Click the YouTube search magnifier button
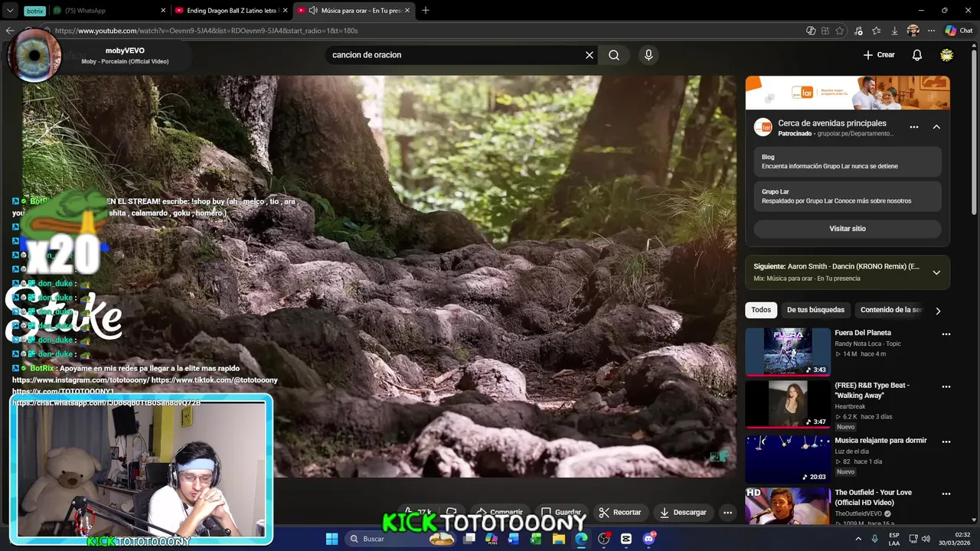 click(614, 55)
